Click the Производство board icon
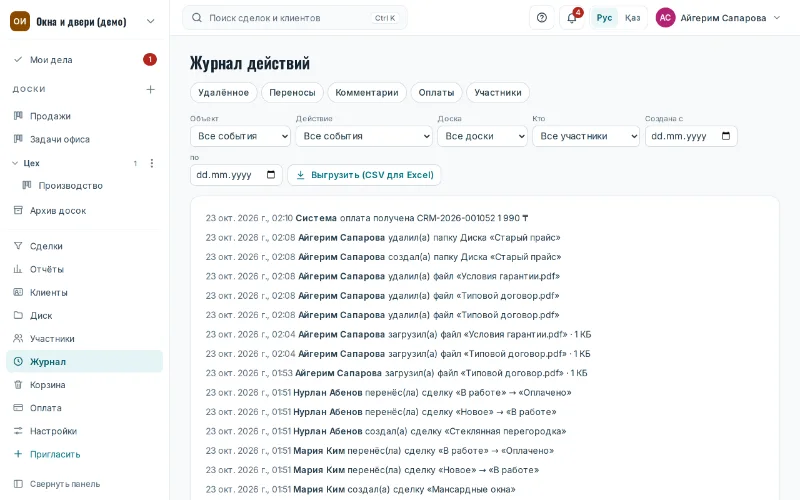This screenshot has height=500, width=800. (x=27, y=185)
